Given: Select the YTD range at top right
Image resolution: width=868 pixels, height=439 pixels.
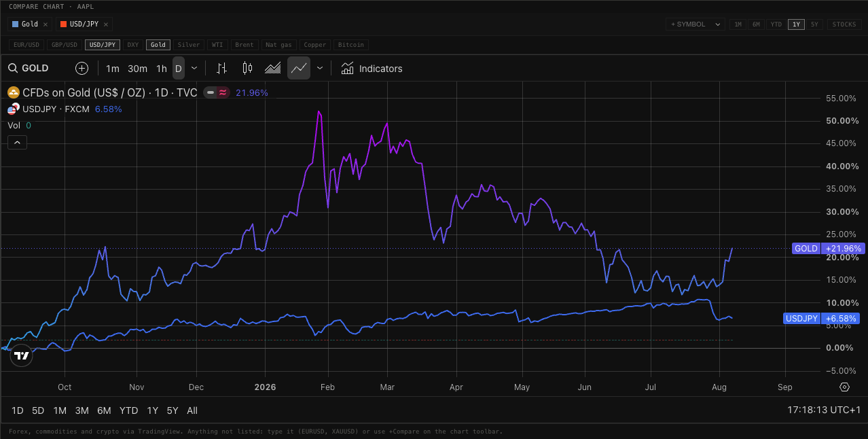Looking at the screenshot, I should click(x=776, y=24).
